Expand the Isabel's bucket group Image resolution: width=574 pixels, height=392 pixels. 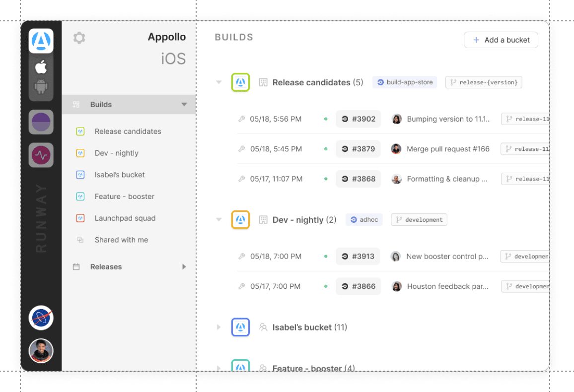(x=218, y=327)
